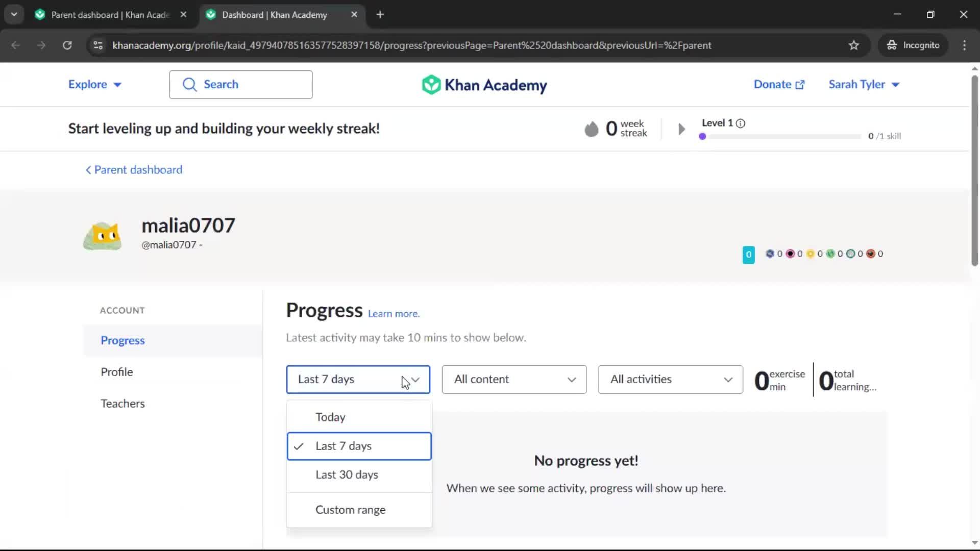Open Chrome's three-dot menu
This screenshot has width=980, height=551.
tap(964, 45)
